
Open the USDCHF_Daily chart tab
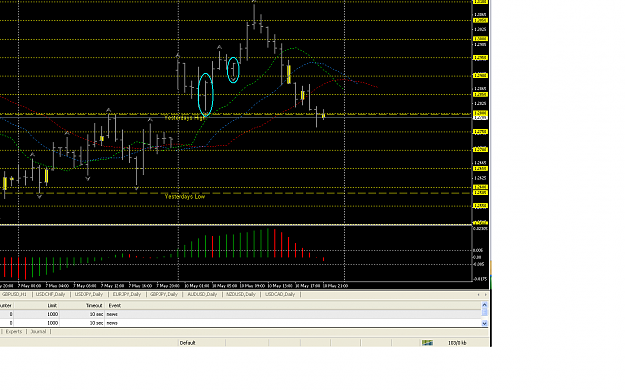(x=50, y=294)
